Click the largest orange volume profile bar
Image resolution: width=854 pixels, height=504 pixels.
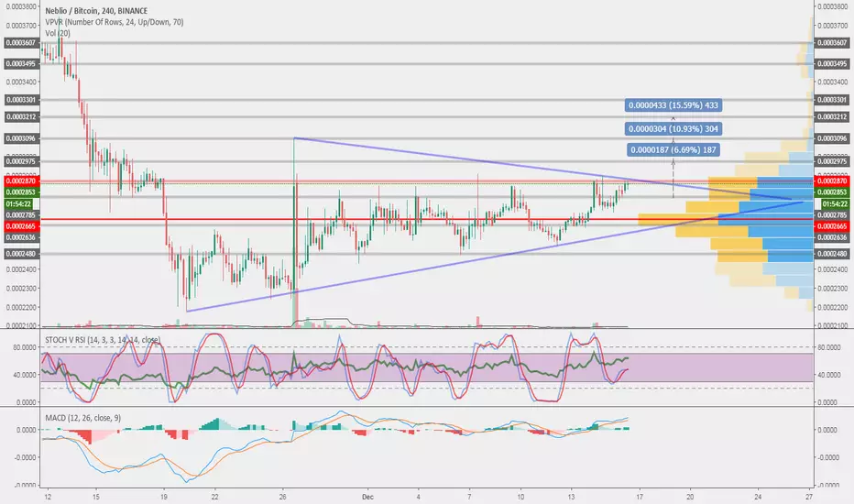[x=678, y=220]
